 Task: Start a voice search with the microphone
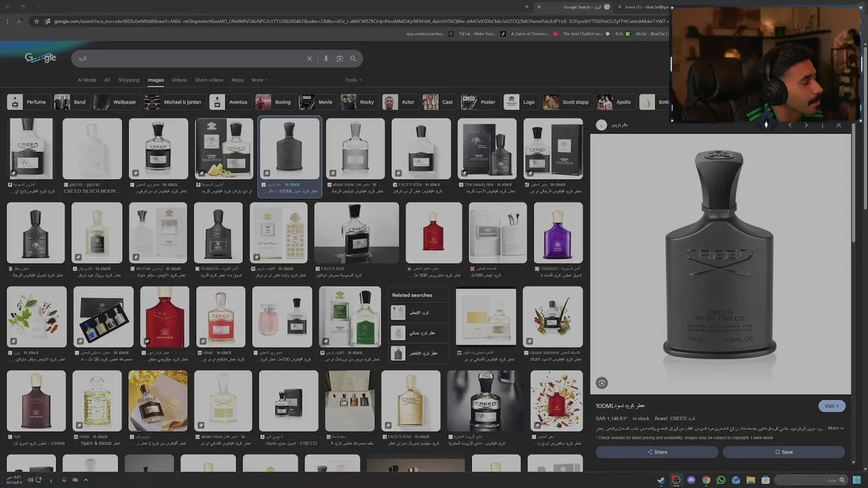point(326,59)
